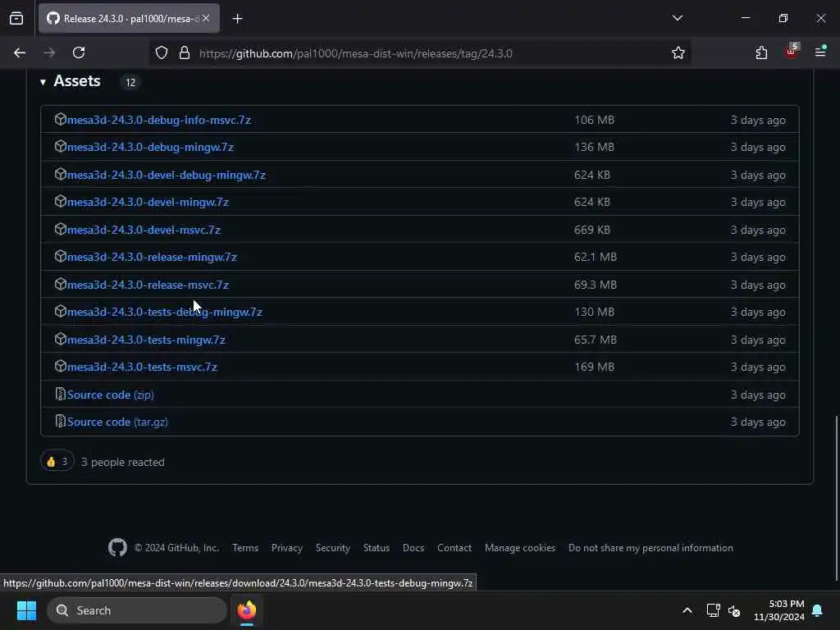Open Windows Start menu

[x=26, y=610]
